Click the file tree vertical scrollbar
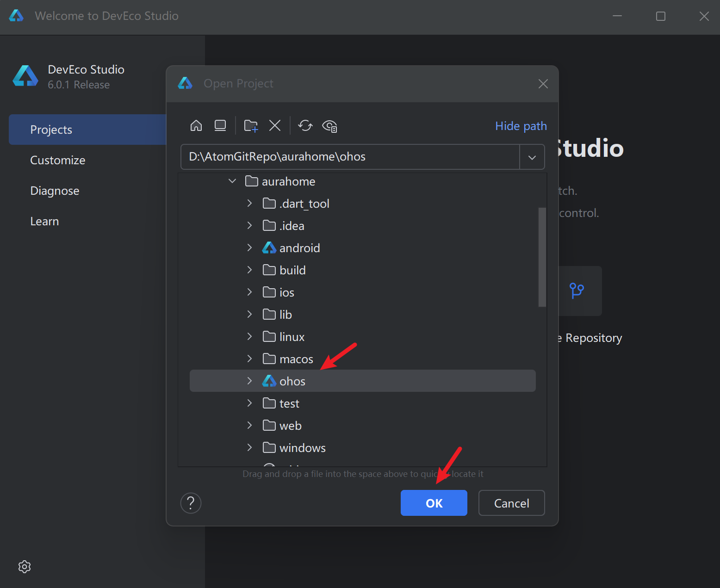Image resolution: width=720 pixels, height=588 pixels. point(542,257)
